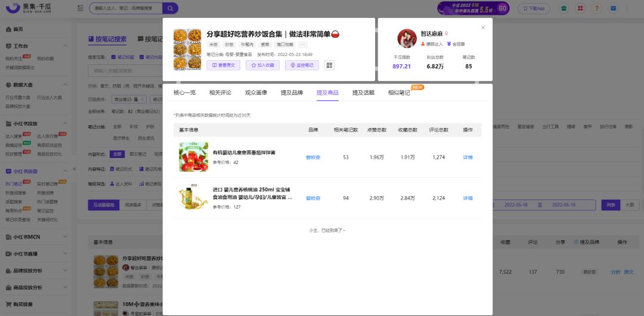The height and width of the screenshot is (316, 644).
Task: Collapse the 小红书运营 sidebar section
Action: (66, 171)
